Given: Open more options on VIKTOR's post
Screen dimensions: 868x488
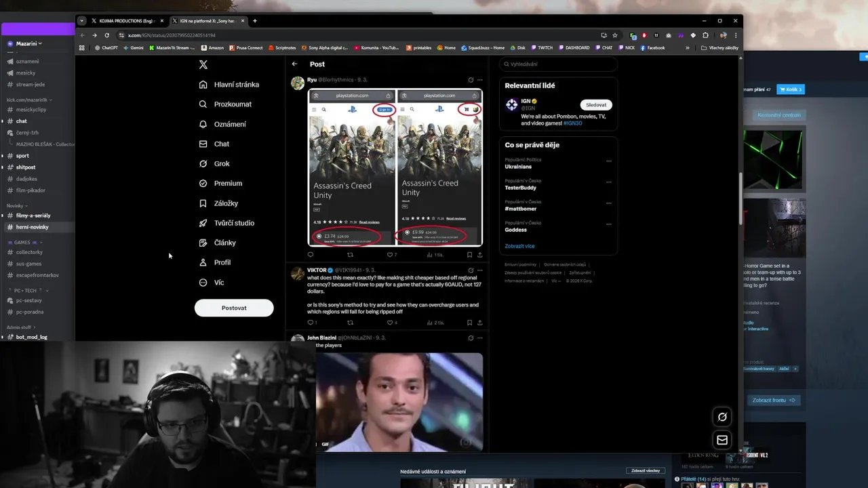Looking at the screenshot, I should 480,270.
